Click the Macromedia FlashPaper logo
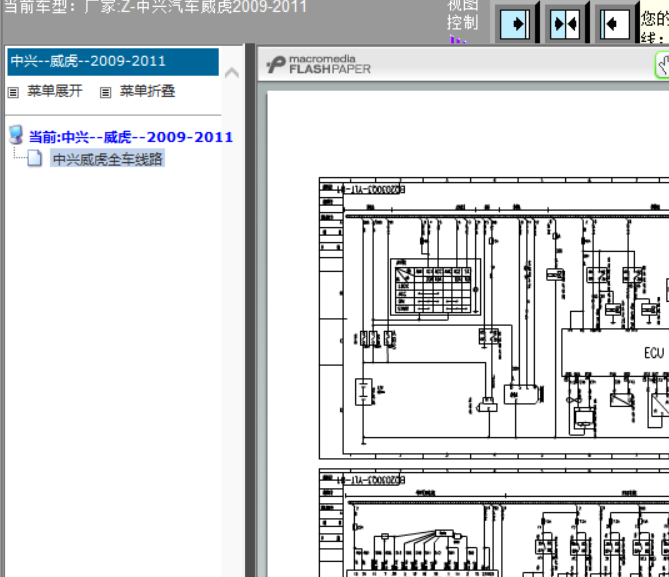669x577 pixels. 319,64
